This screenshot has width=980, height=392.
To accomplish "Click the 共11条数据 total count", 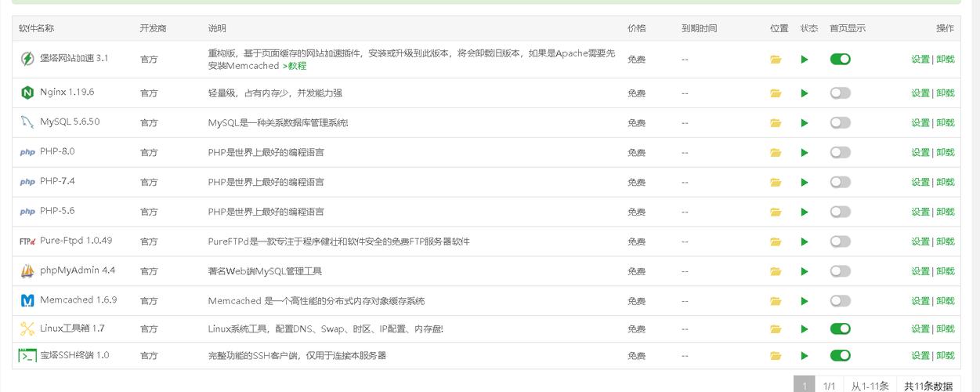I will tap(928, 385).
